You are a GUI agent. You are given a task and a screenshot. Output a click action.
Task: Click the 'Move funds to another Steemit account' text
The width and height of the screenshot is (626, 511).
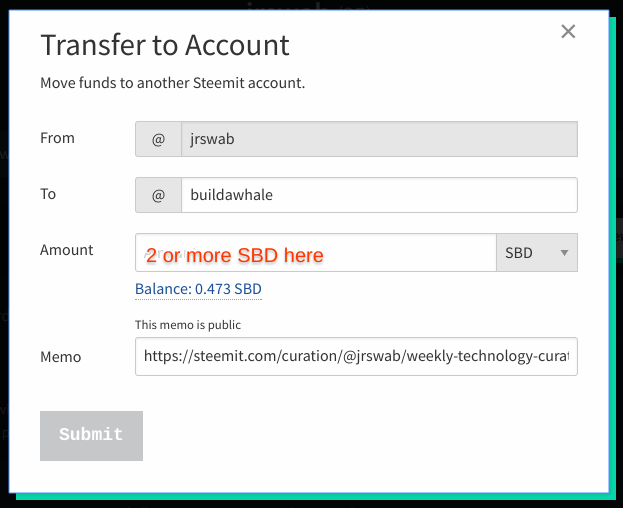[172, 83]
